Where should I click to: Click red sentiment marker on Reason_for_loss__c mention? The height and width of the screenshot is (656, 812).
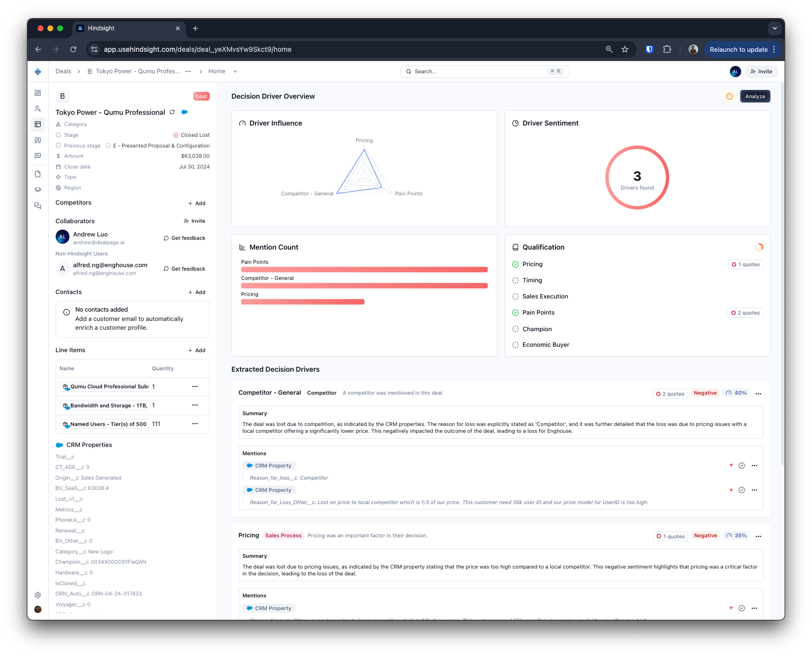tap(731, 466)
